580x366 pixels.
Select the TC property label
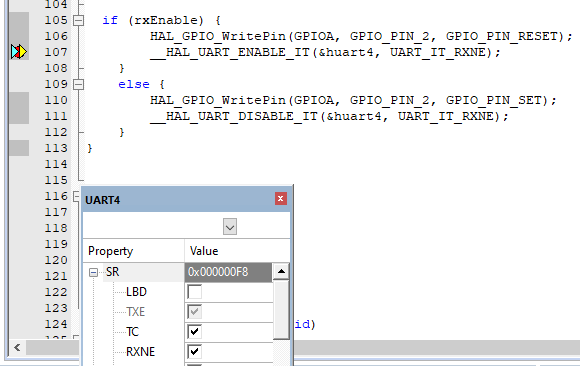[x=132, y=332]
